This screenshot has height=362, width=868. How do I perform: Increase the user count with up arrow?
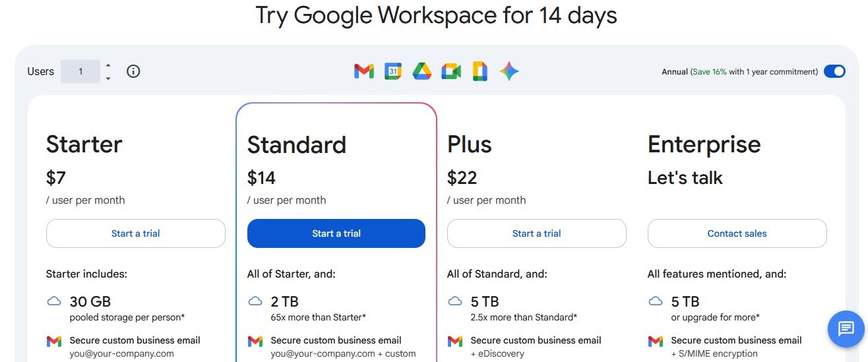(x=108, y=65)
